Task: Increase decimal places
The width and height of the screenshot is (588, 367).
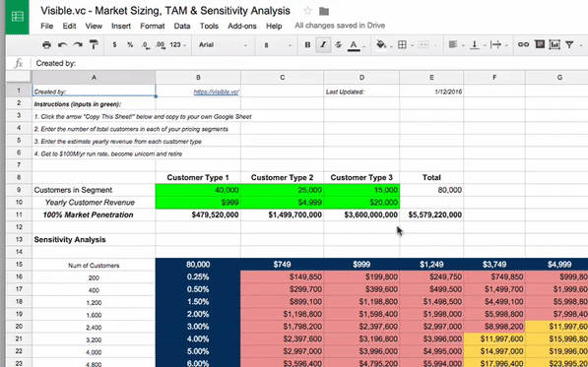Action: click(x=161, y=45)
